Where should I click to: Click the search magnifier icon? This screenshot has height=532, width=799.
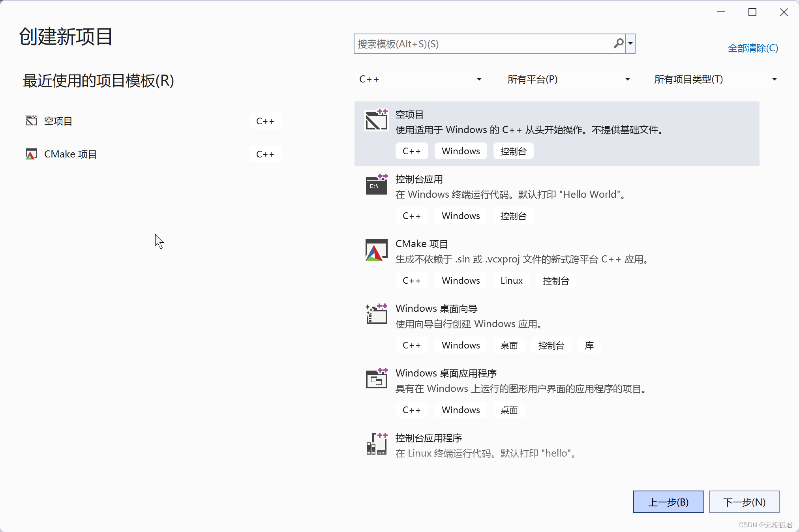coord(618,43)
